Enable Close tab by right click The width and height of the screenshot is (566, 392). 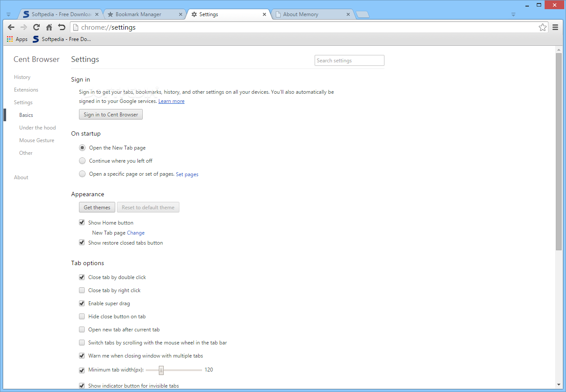pyautogui.click(x=82, y=290)
